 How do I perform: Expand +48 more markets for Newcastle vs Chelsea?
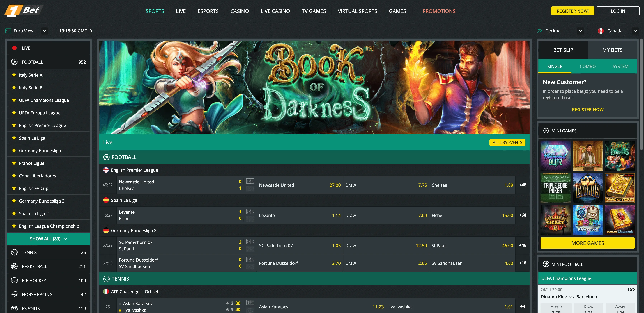[523, 185]
